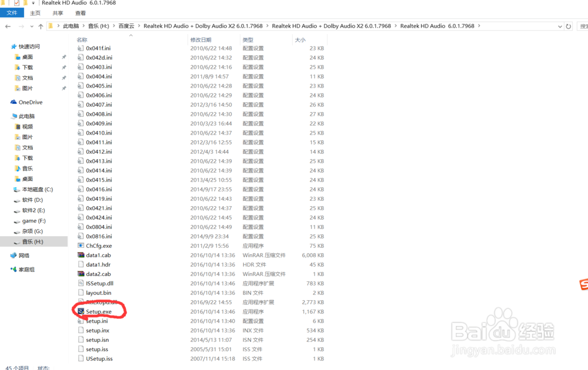This screenshot has width=588, height=370.
Task: Select 0x0409.ini file icon
Action: coord(81,123)
